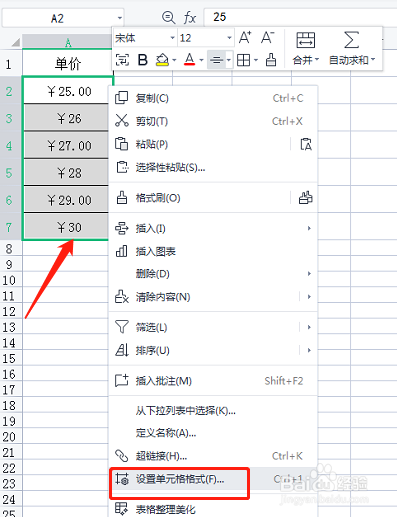This screenshot has height=517, width=397.
Task: Choose 选择性粘贴(S)... menu entry
Action: [x=213, y=167]
